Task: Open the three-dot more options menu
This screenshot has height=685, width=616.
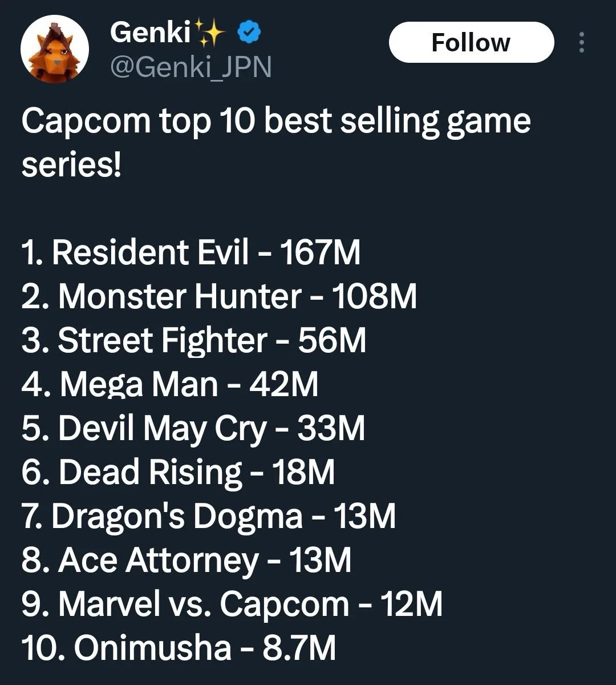Action: pyautogui.click(x=582, y=43)
